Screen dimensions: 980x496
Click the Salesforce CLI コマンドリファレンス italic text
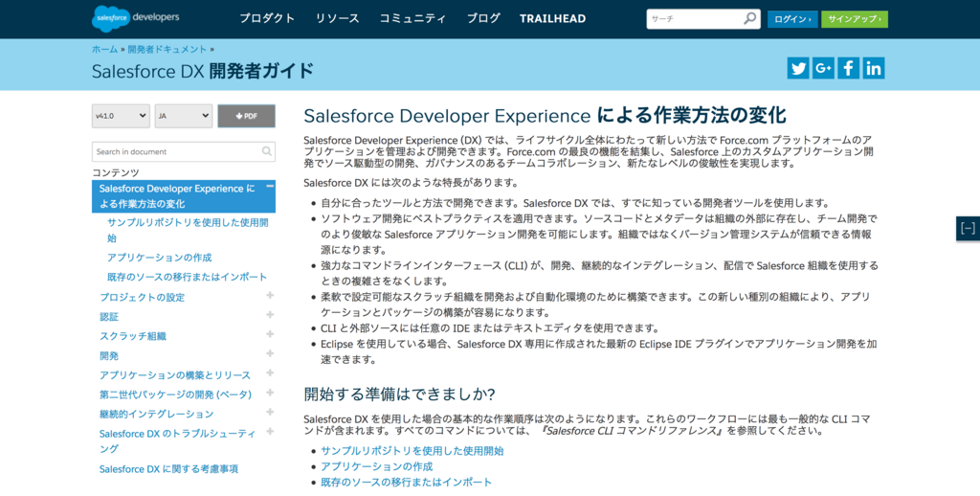coord(631,432)
